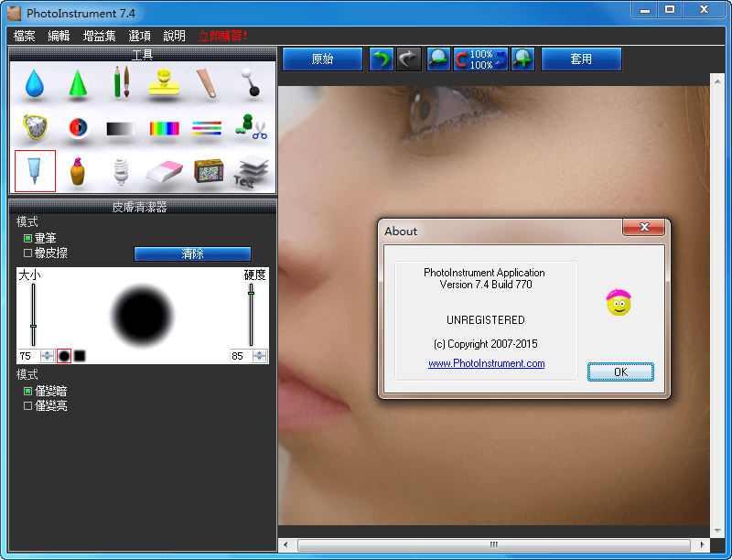
Task: Click the green Undo arrow
Action: (x=382, y=59)
